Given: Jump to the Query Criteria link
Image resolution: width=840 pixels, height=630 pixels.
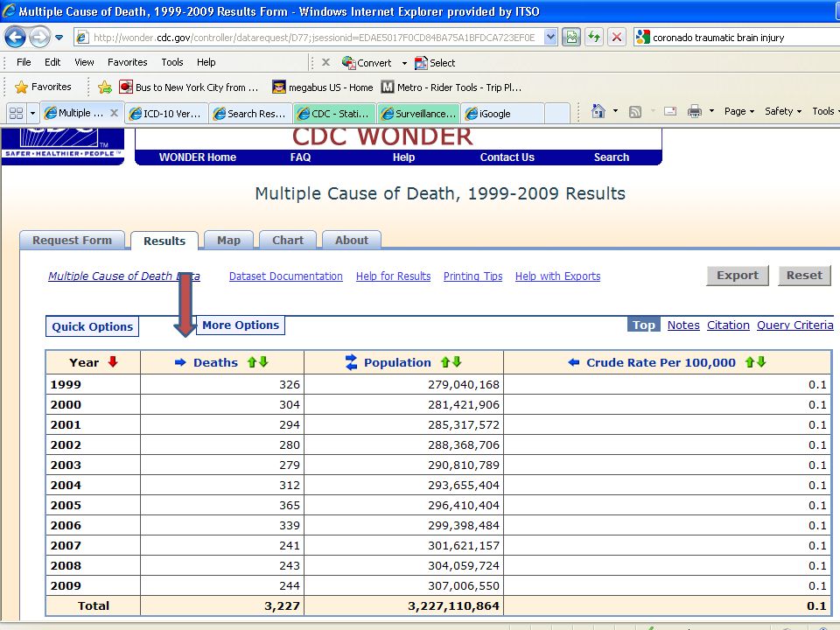Looking at the screenshot, I should (795, 325).
